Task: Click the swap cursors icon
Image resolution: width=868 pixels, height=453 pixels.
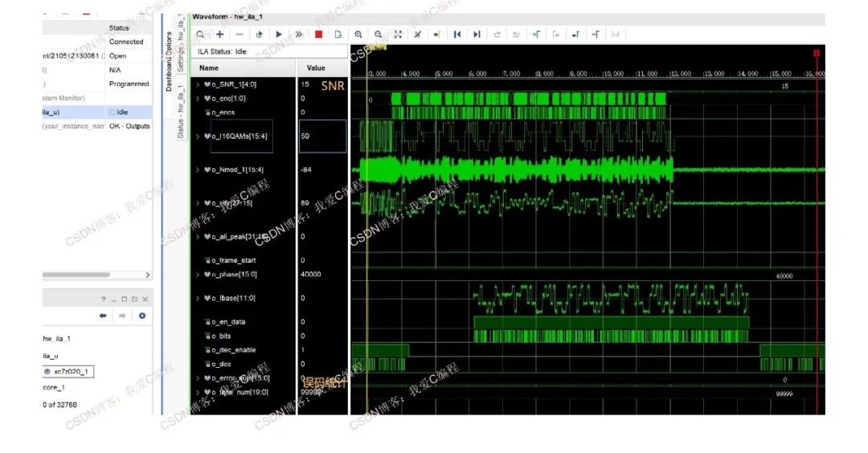Action: tap(615, 35)
